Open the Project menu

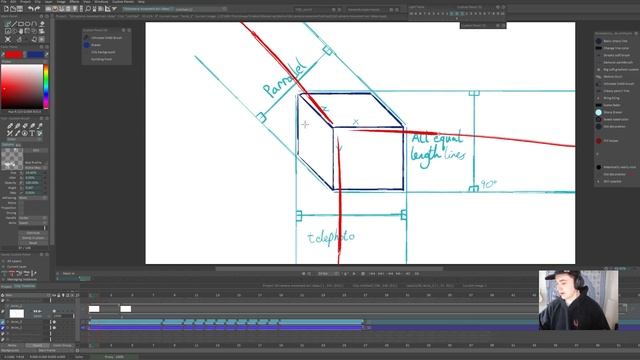[x=26, y=2]
